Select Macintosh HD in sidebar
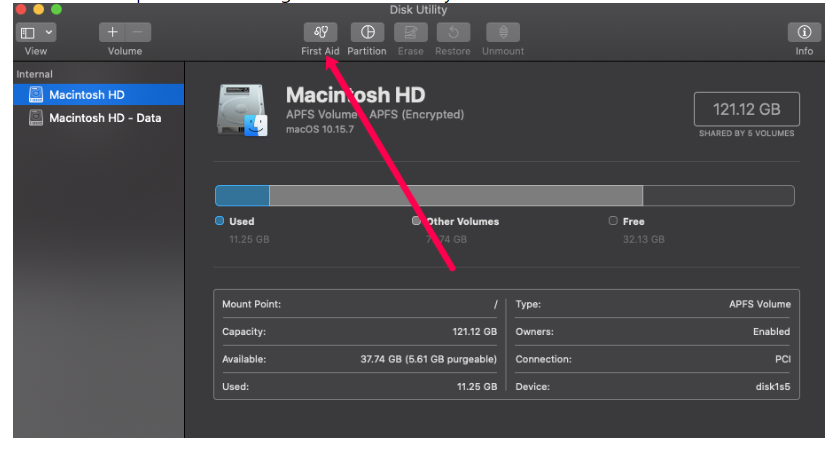 click(x=99, y=95)
